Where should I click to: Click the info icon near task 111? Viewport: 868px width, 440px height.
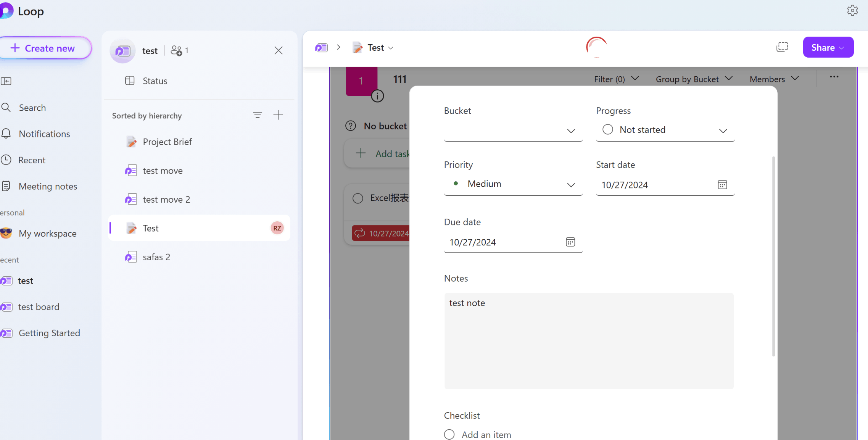click(x=377, y=96)
